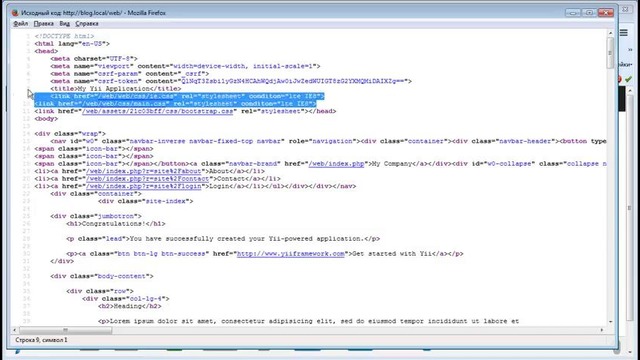Click the vertical scrollbar down arrow
Viewport: 640px width, 360px height.
tap(611, 322)
